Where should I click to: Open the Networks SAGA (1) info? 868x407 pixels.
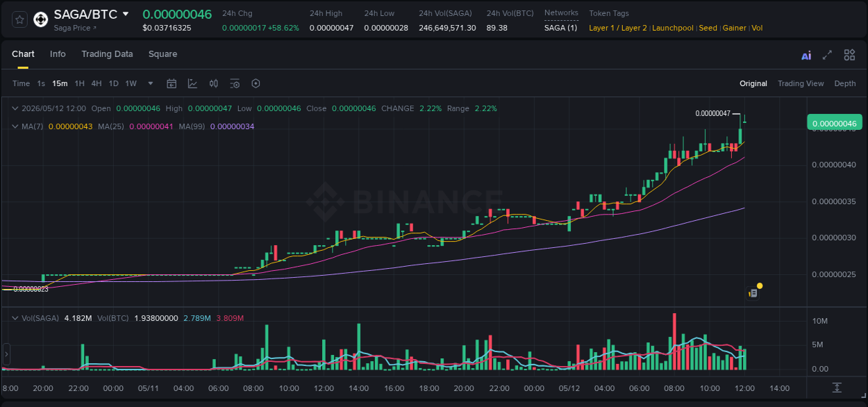(x=560, y=28)
